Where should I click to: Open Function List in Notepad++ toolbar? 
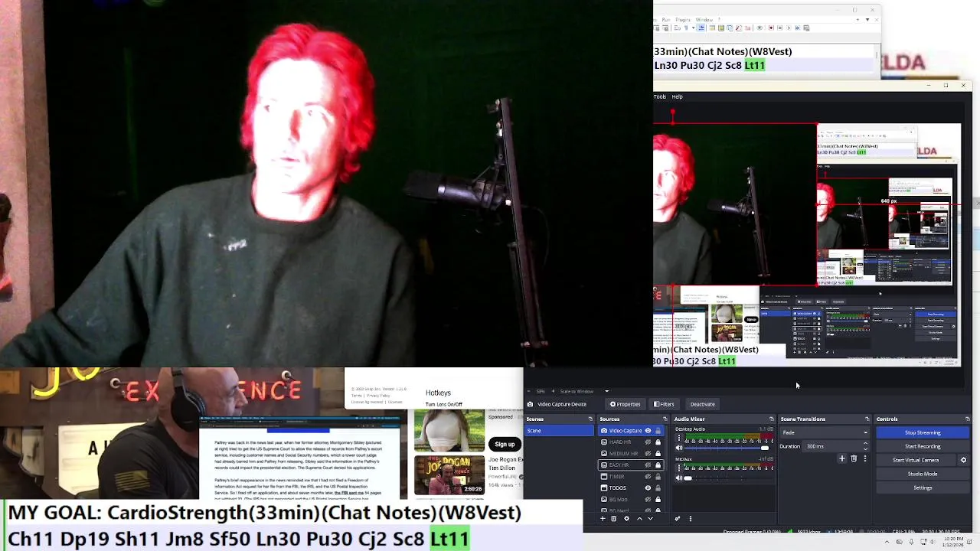[x=739, y=28]
